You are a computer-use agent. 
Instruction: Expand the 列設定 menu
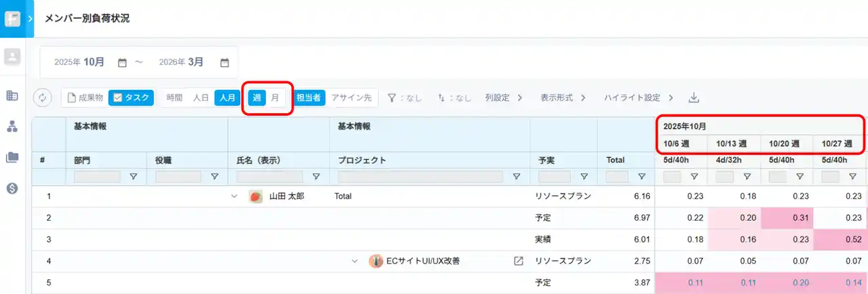pos(503,98)
